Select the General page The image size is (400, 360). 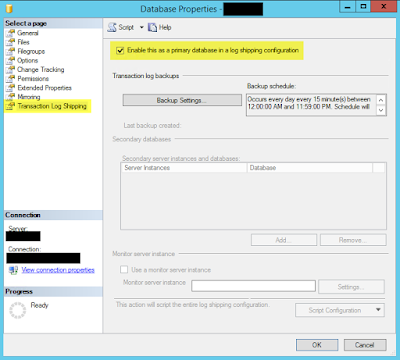tap(28, 33)
